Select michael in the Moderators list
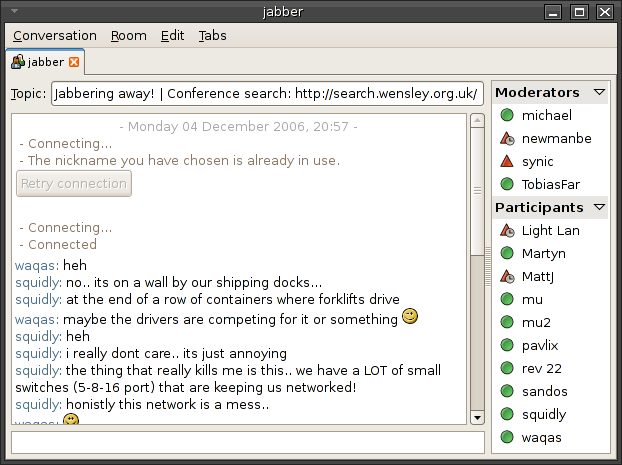 (x=550, y=115)
